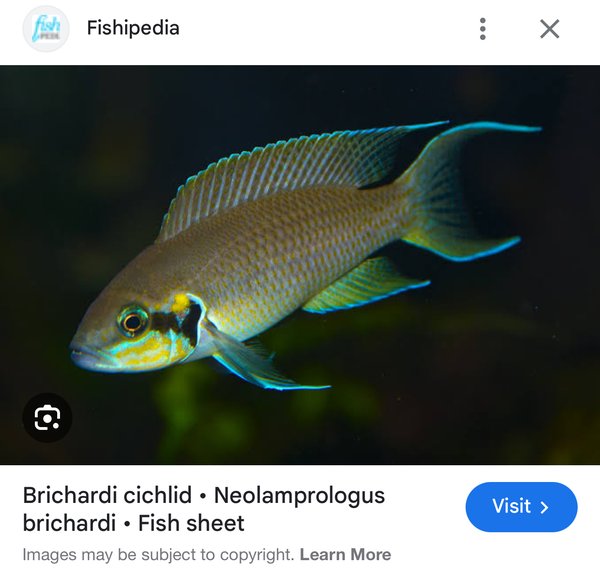Dismiss the preview with the X

tap(549, 29)
